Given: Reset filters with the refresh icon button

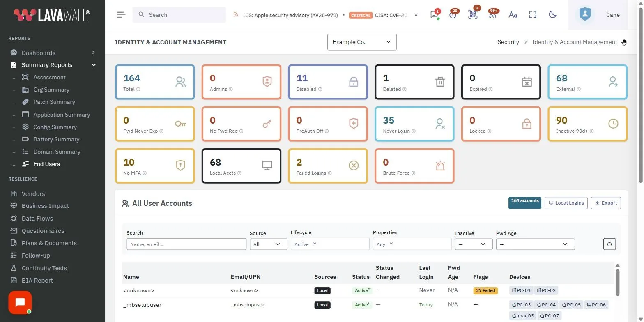Looking at the screenshot, I should coord(609,244).
